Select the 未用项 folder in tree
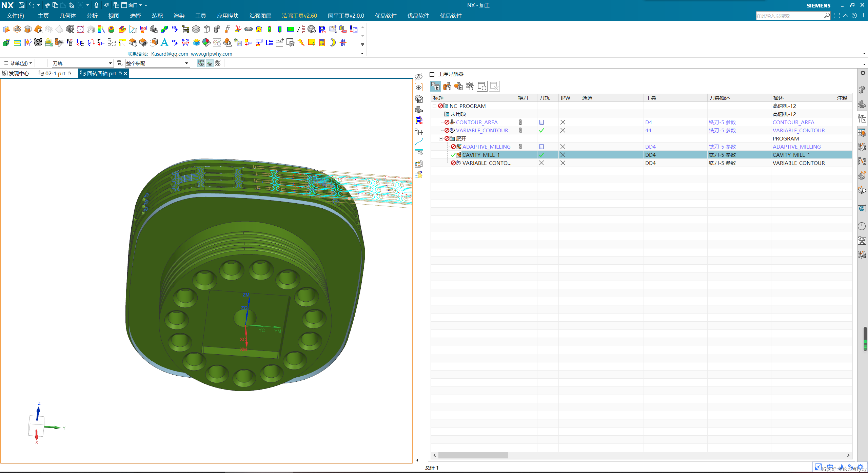The image size is (868, 473). [458, 114]
